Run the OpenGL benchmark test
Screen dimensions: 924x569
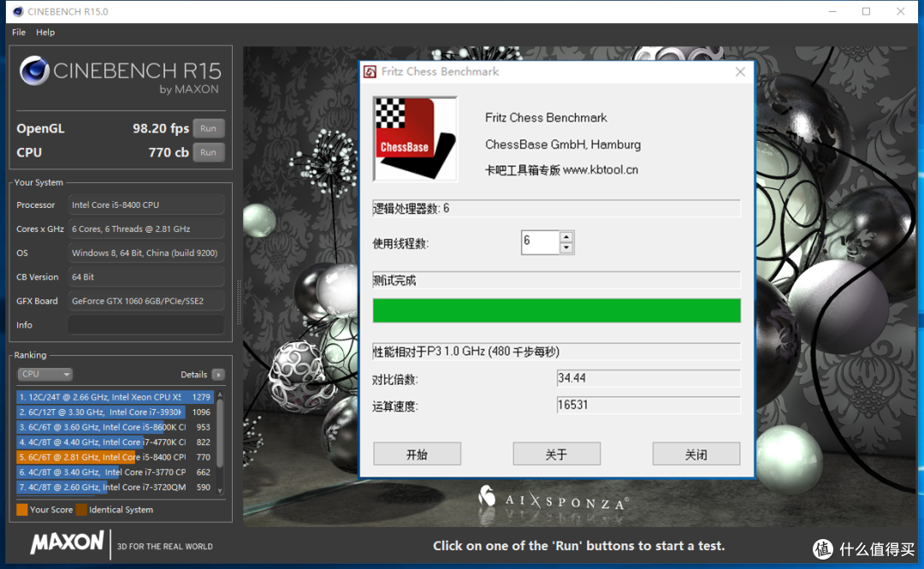coord(208,128)
